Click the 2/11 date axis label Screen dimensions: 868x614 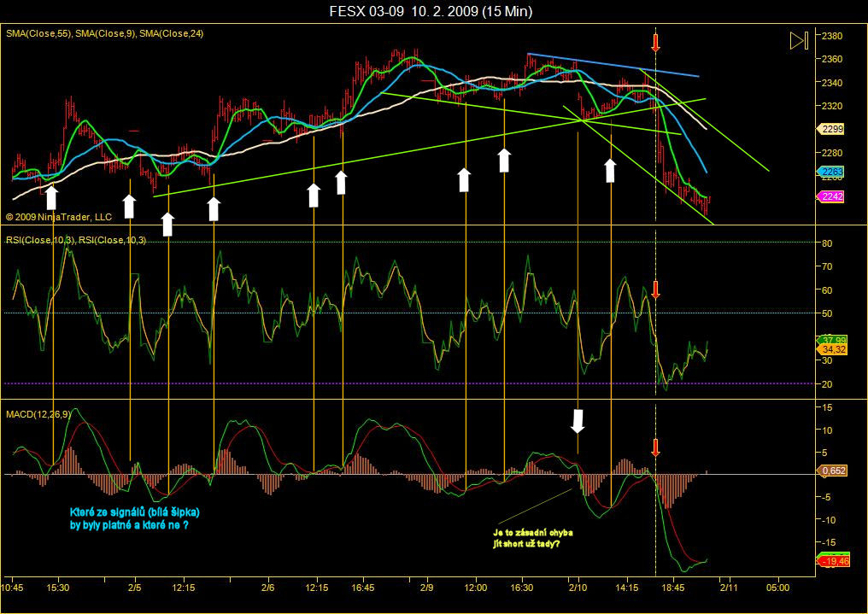point(729,588)
